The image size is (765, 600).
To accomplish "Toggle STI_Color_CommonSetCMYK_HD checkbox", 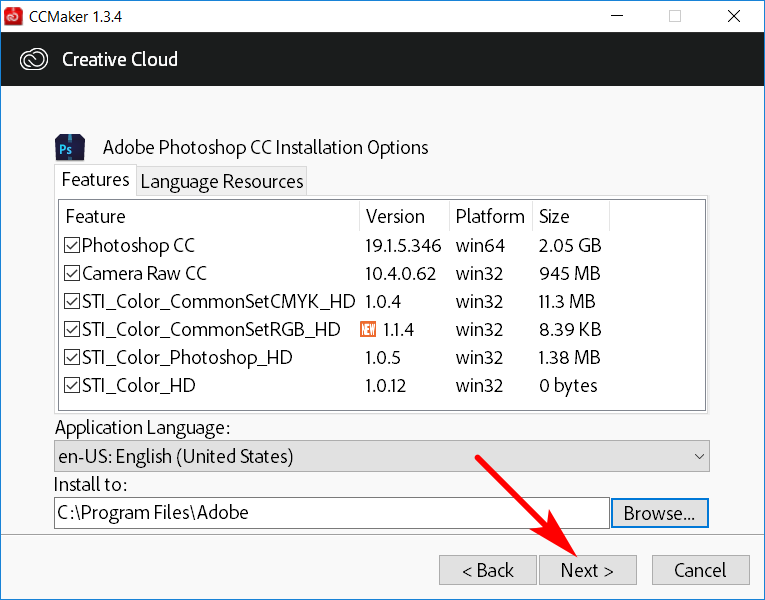I will 72,301.
